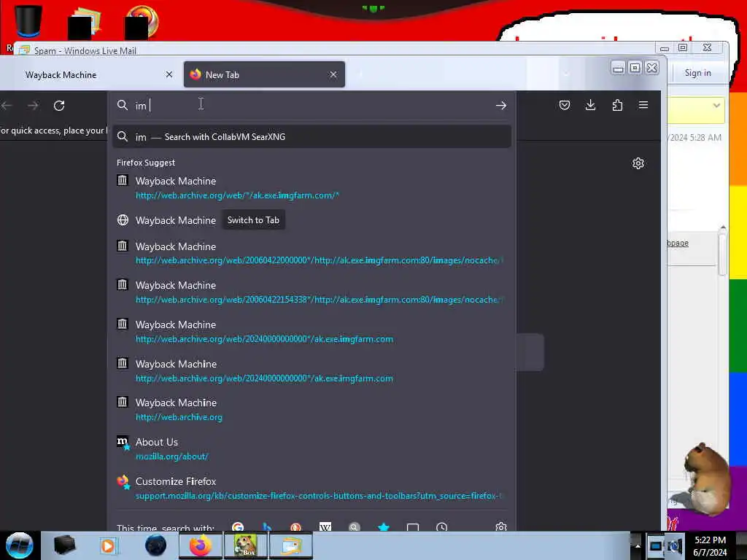Click the Switch to Tab button

253,220
